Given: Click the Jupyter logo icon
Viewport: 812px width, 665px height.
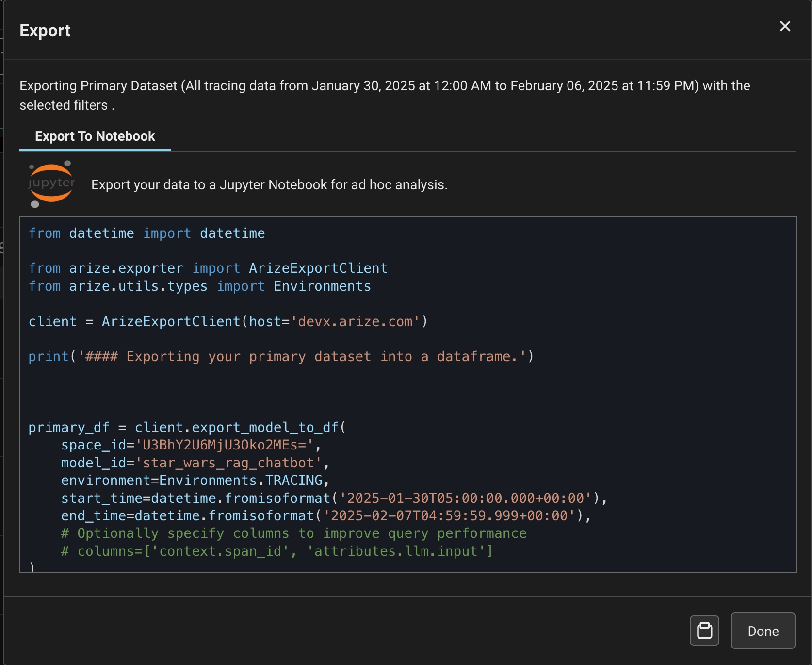Looking at the screenshot, I should click(x=51, y=184).
